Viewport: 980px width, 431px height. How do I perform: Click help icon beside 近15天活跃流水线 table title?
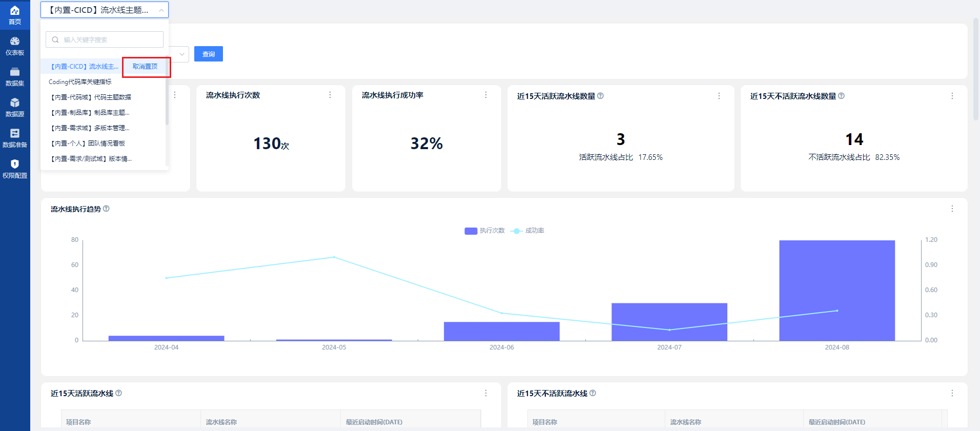tap(118, 393)
